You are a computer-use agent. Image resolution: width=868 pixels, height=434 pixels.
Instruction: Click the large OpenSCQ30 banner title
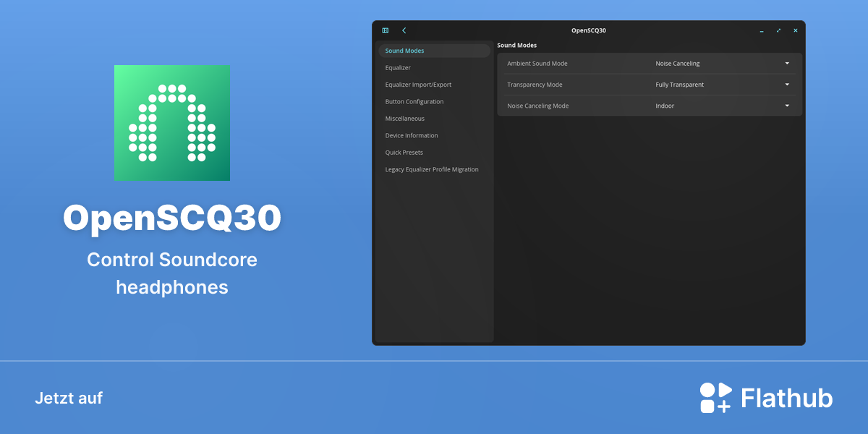[x=172, y=218]
